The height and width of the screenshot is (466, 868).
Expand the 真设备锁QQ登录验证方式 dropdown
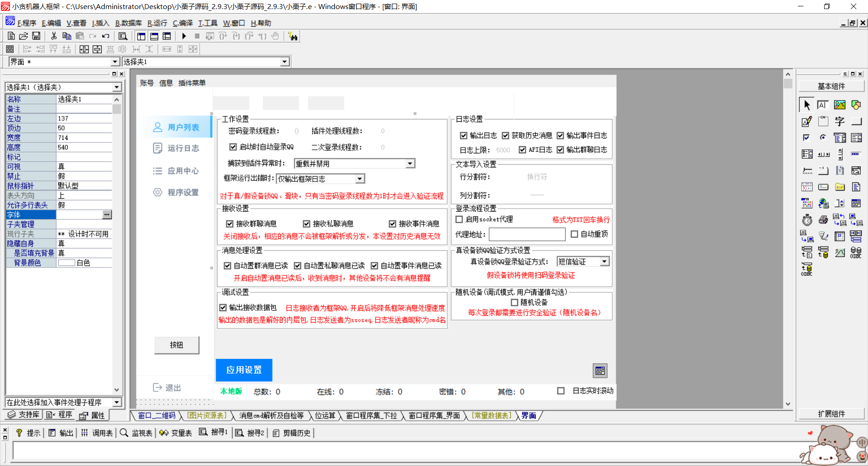click(x=605, y=261)
